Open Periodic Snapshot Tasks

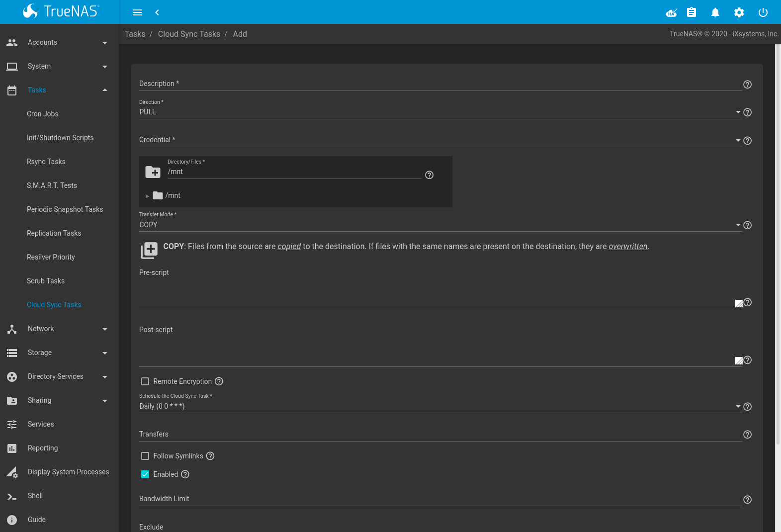(x=65, y=209)
